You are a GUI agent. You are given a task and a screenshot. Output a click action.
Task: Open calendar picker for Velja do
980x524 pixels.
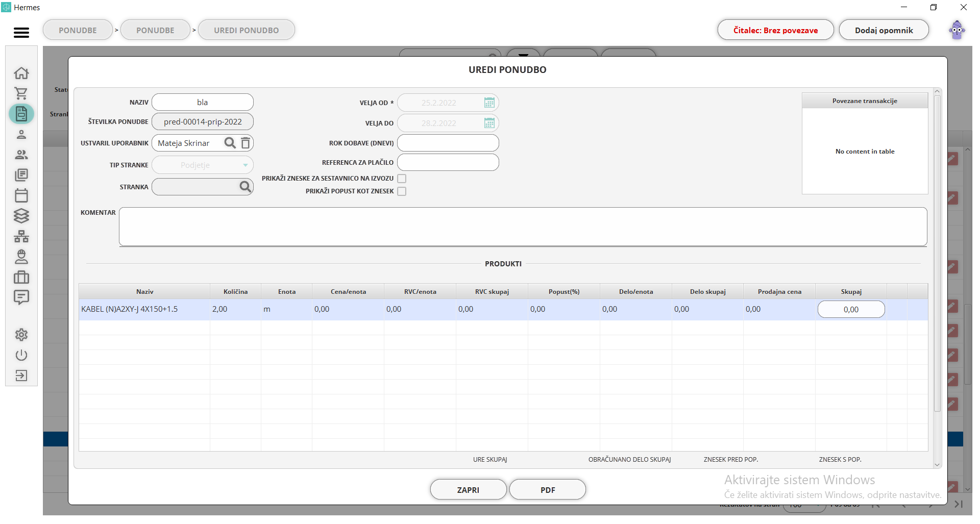pos(489,123)
